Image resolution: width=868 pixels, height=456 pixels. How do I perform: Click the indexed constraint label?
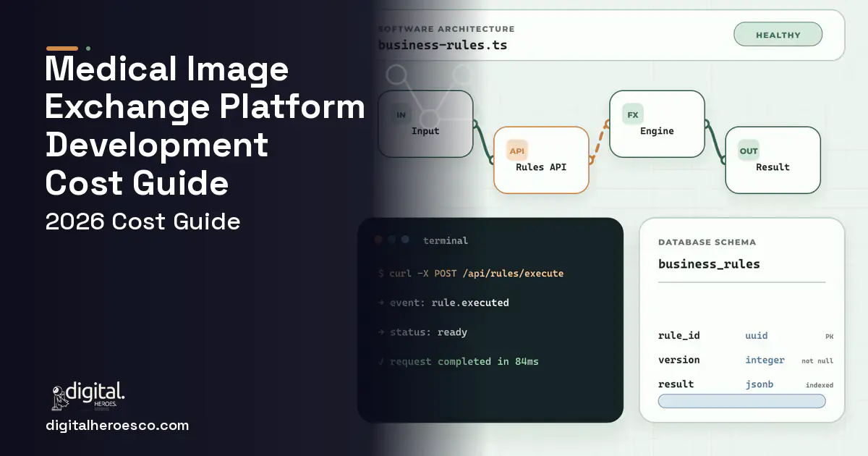pyautogui.click(x=820, y=385)
